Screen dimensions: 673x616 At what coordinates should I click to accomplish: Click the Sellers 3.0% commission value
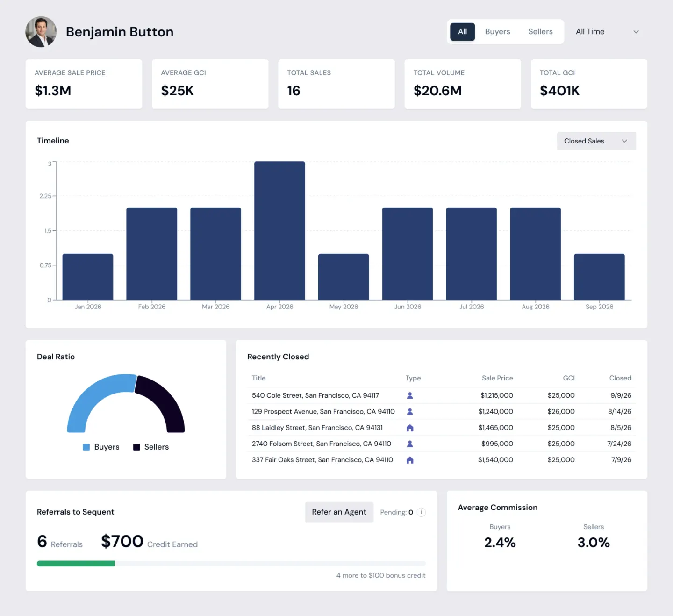pos(594,543)
